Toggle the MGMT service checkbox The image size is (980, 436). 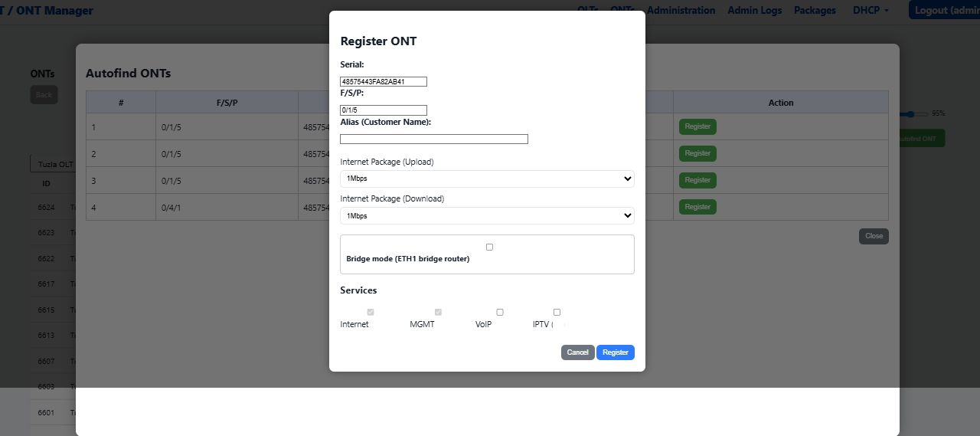coord(438,312)
